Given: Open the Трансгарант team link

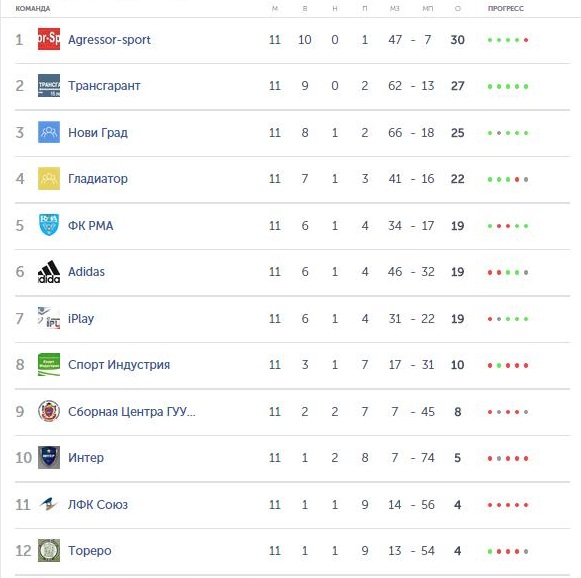Looking at the screenshot, I should coord(104,86).
